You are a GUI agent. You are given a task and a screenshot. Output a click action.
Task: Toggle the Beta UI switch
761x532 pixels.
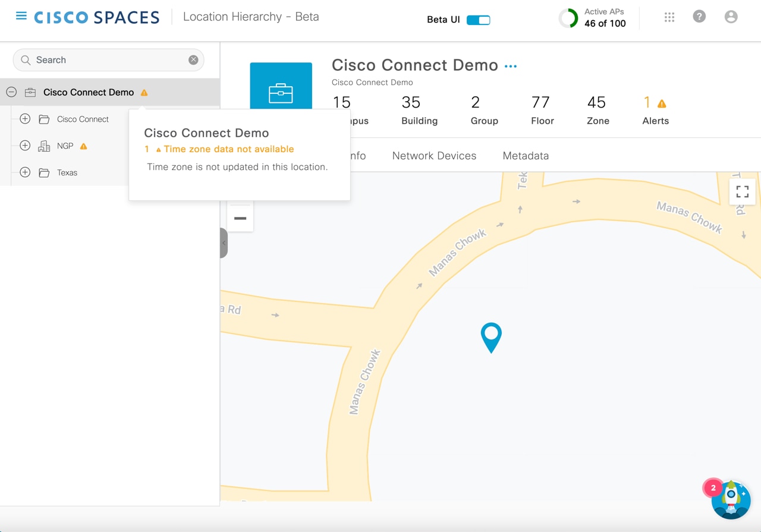[x=479, y=20]
